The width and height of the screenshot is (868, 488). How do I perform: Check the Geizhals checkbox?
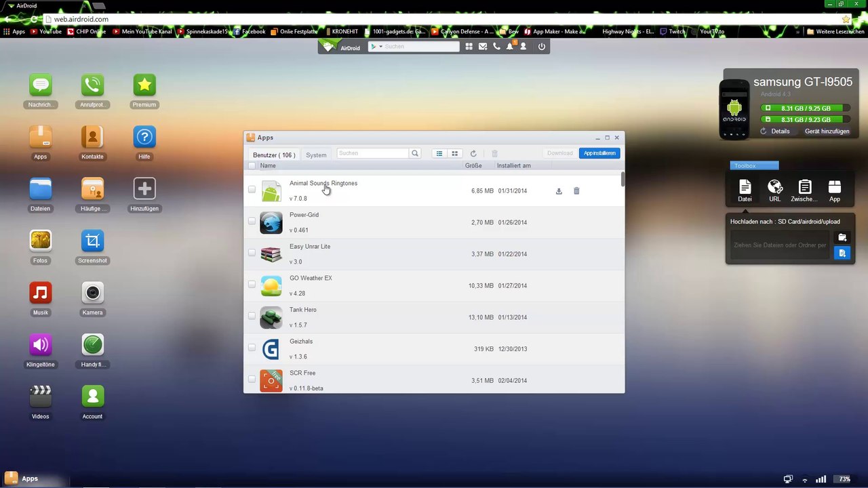(252, 348)
